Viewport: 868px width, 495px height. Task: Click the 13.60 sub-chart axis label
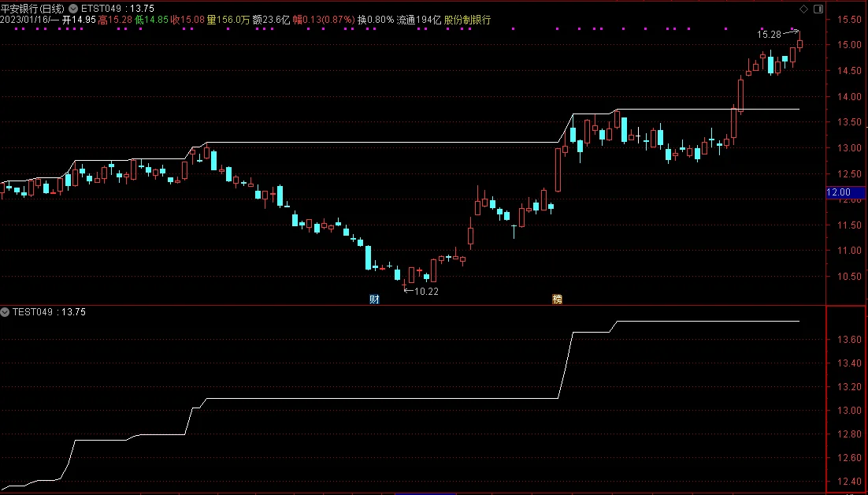[x=848, y=340]
